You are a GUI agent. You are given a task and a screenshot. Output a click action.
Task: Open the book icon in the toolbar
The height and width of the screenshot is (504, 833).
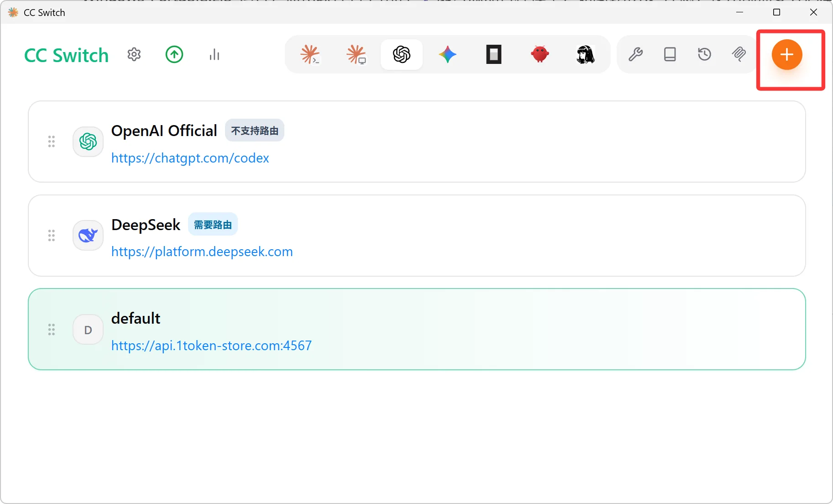[670, 55]
